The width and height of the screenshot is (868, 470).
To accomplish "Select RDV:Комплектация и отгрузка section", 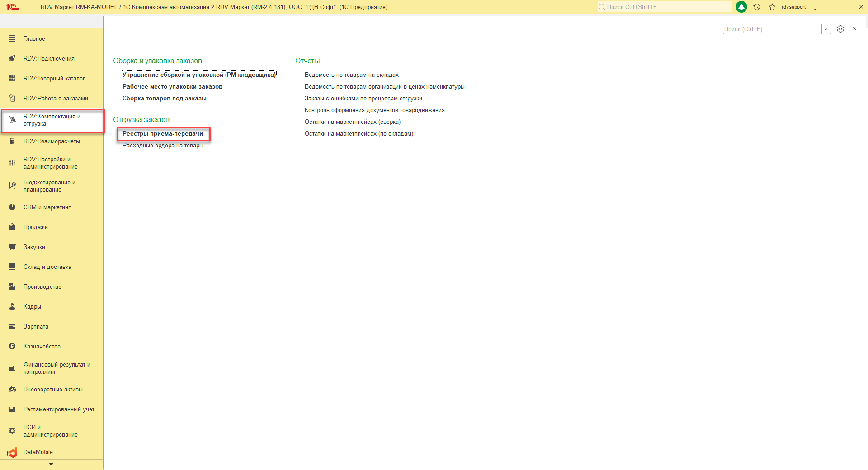I will pyautogui.click(x=52, y=120).
